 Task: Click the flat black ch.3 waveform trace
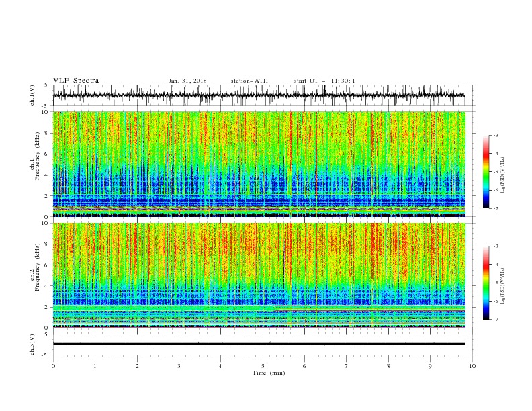[x=259, y=344]
